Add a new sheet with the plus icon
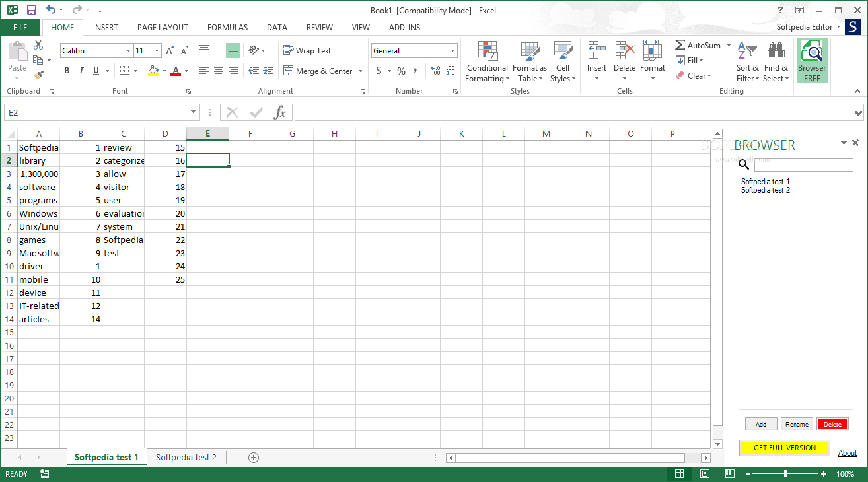The image size is (868, 482). 254,457
